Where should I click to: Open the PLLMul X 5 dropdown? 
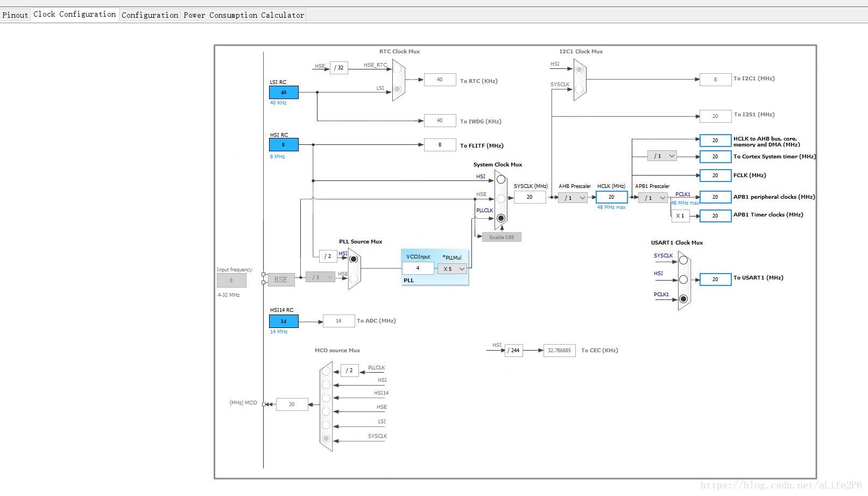coord(453,269)
